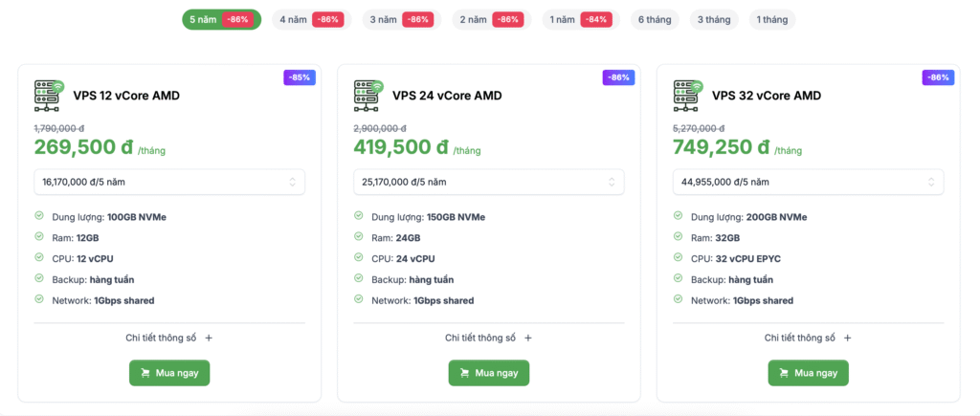Select the 5 năm billing period
The width and height of the screenshot is (980, 416).
point(221,19)
